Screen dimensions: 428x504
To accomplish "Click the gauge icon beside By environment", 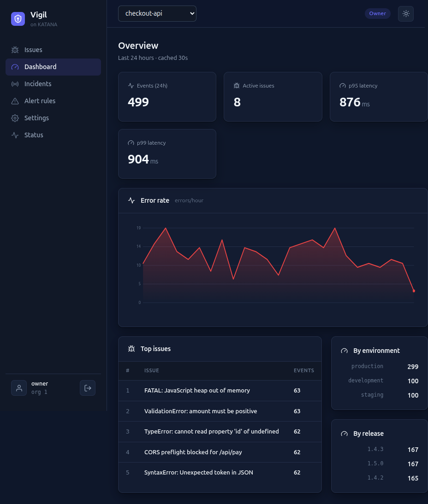I will 345,351.
